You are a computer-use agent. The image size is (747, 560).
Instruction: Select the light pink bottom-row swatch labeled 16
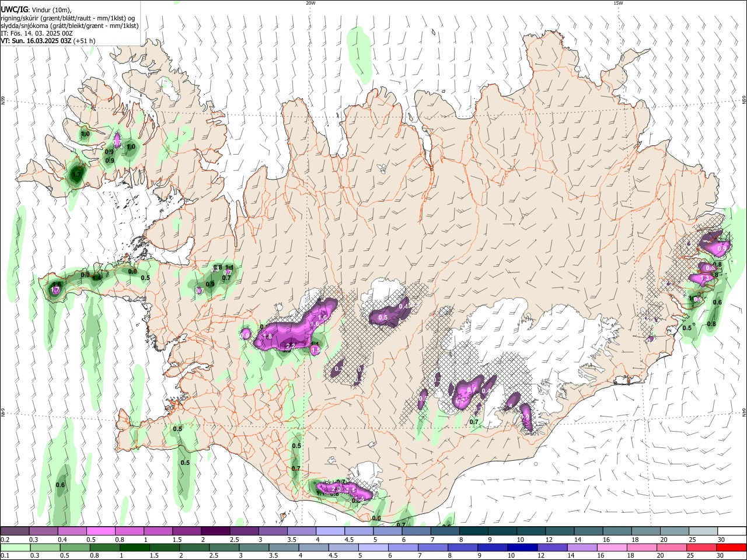[612, 547]
